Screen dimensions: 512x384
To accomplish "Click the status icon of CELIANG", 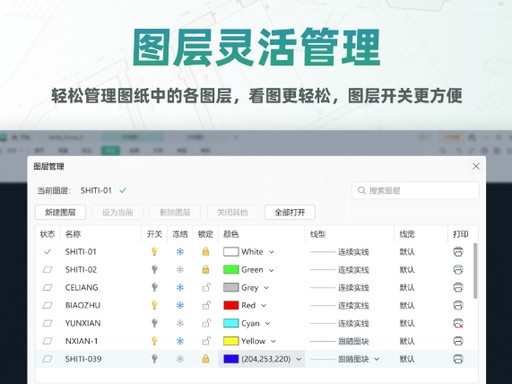I will [x=48, y=287].
